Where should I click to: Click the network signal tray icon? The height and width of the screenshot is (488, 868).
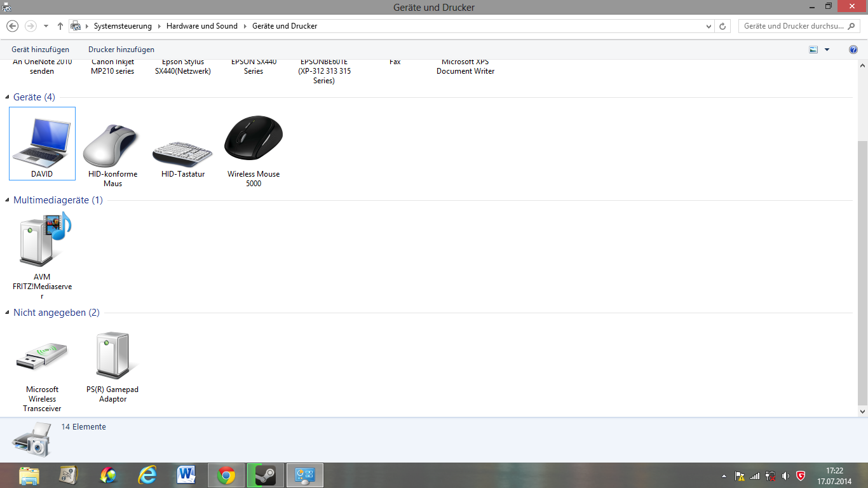(755, 476)
